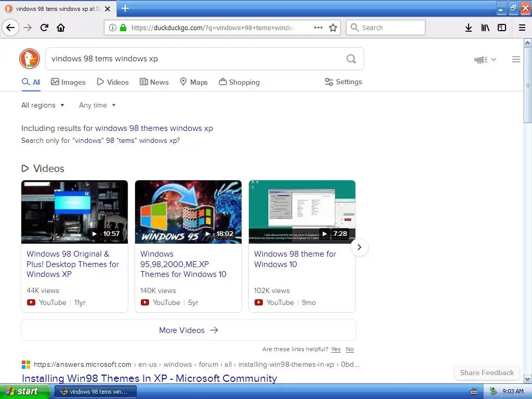This screenshot has width=532, height=399.
Task: Open DuckDuckGo side hamburger menu
Action: pyautogui.click(x=516, y=59)
